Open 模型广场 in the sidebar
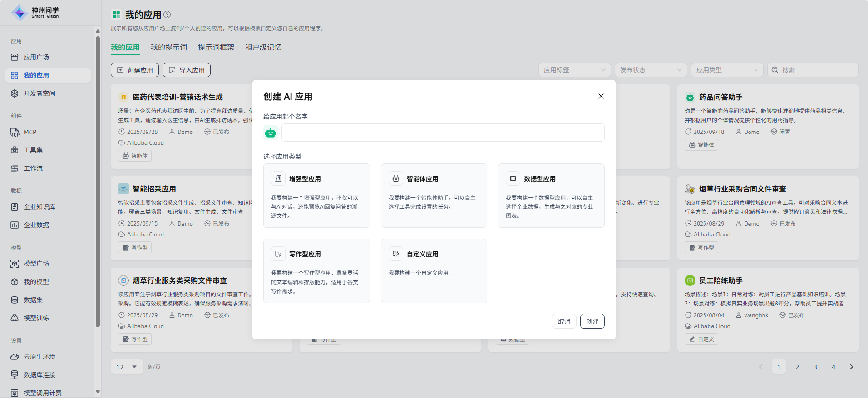The width and height of the screenshot is (868, 398). click(x=36, y=264)
